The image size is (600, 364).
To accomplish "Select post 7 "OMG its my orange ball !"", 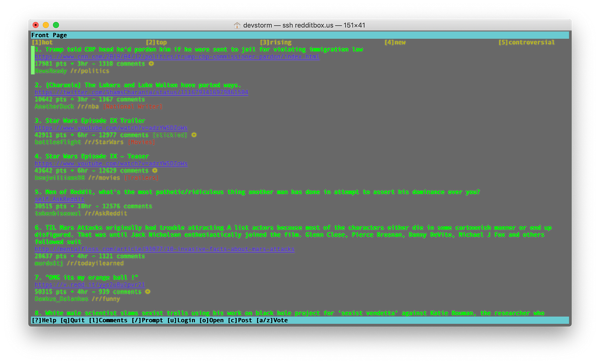I will [x=86, y=277].
